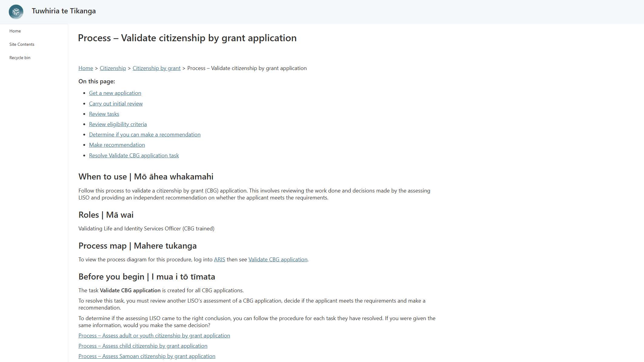Open Assess adult or youth citizenship process
644x362 pixels.
(x=154, y=336)
